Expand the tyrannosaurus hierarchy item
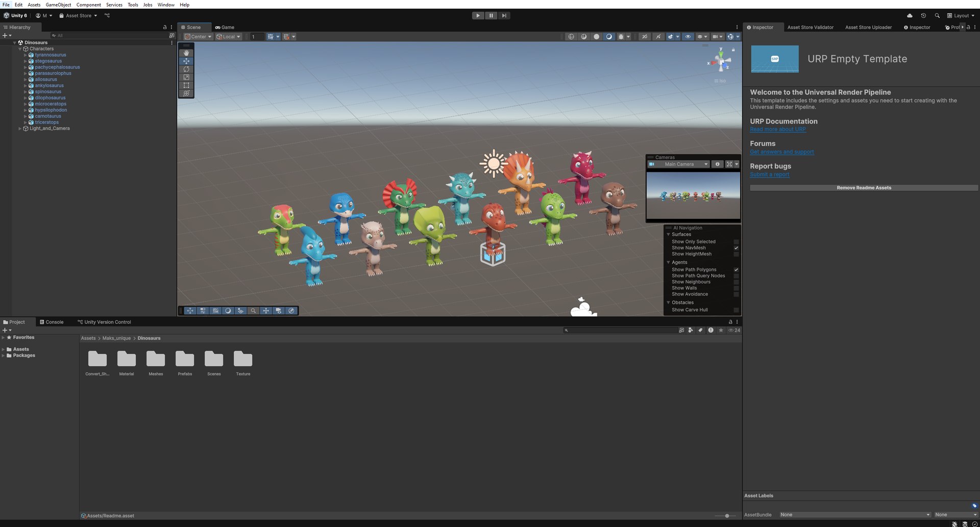980x527 pixels. point(26,55)
